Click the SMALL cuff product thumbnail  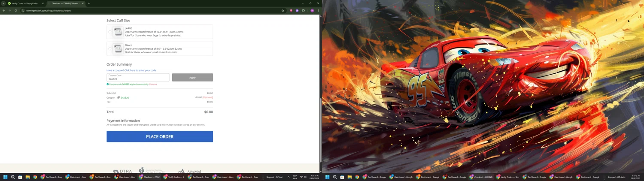(x=118, y=48)
